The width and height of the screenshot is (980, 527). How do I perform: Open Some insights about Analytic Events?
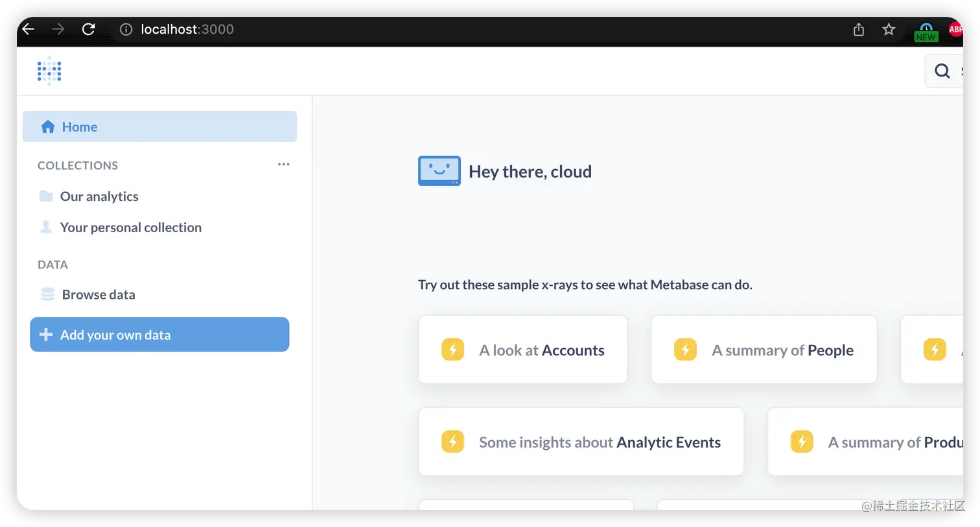pyautogui.click(x=581, y=441)
